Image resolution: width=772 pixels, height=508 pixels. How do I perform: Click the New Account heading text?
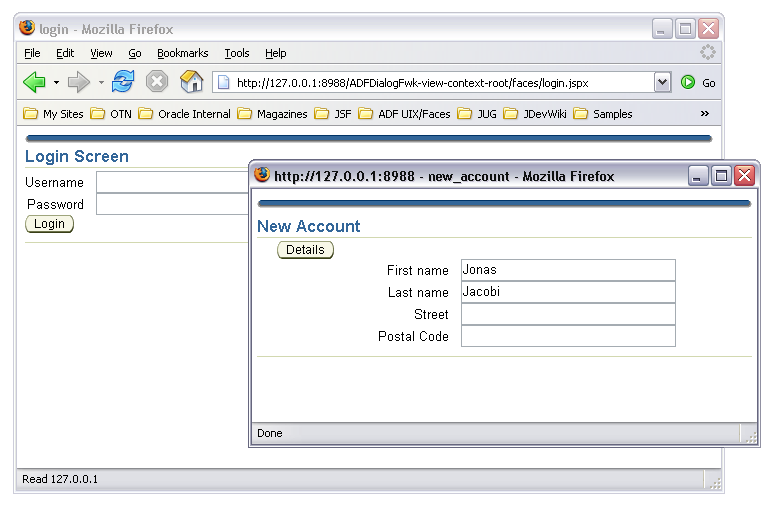pyautogui.click(x=309, y=226)
